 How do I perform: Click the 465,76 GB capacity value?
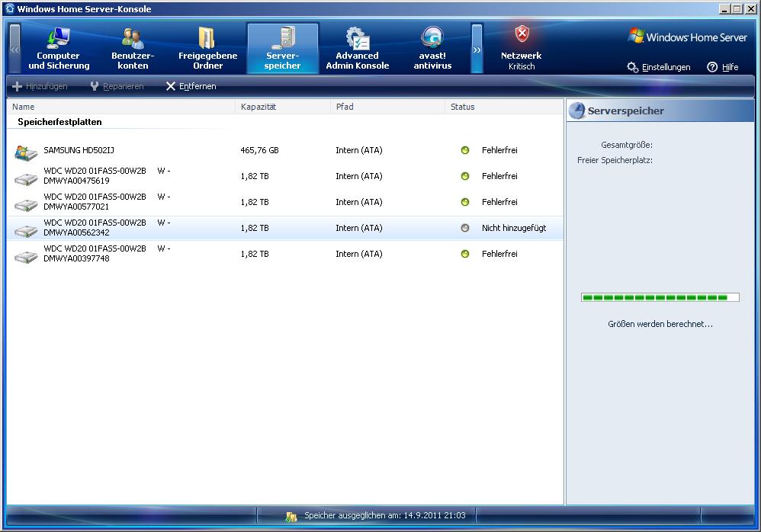coord(260,150)
